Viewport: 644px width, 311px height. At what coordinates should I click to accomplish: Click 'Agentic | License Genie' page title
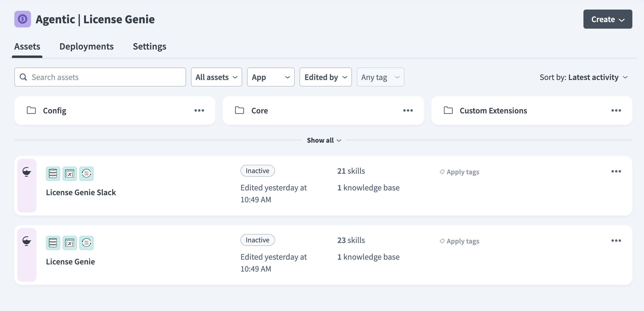[95, 19]
